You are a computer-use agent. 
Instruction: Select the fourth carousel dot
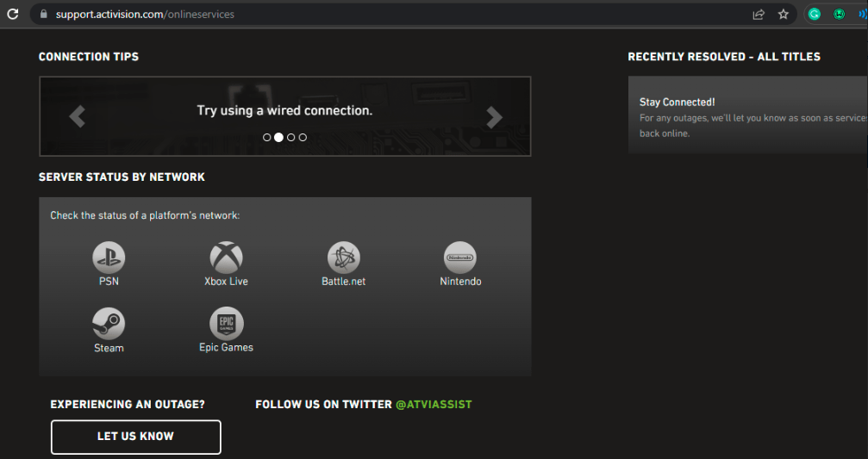pos(303,137)
